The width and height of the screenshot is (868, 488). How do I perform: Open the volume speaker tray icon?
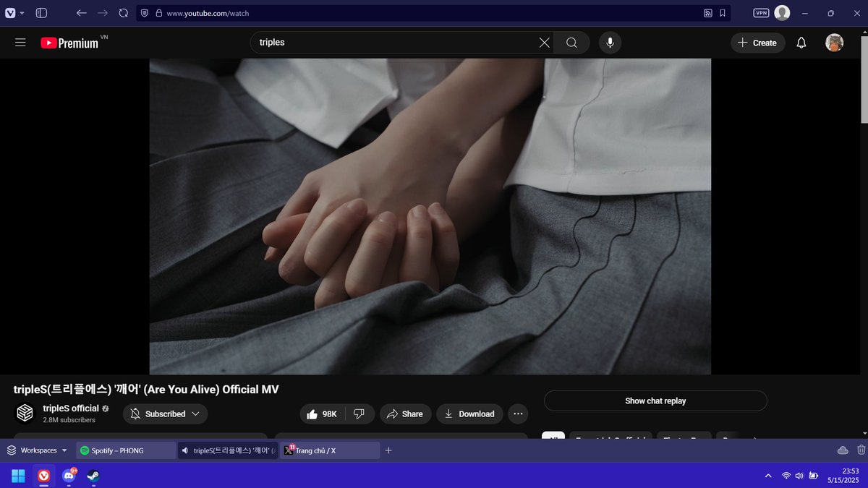(x=799, y=476)
